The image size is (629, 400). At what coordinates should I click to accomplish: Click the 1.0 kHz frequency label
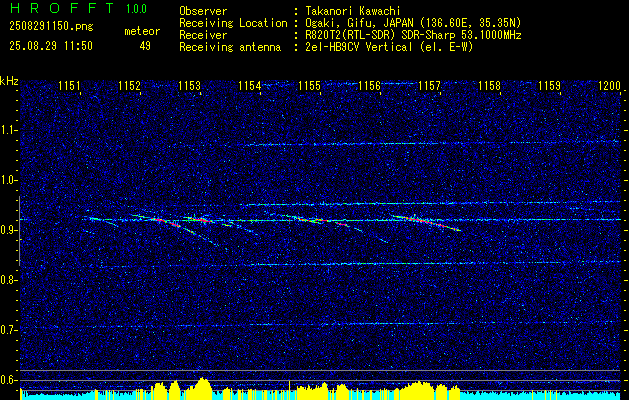8,180
